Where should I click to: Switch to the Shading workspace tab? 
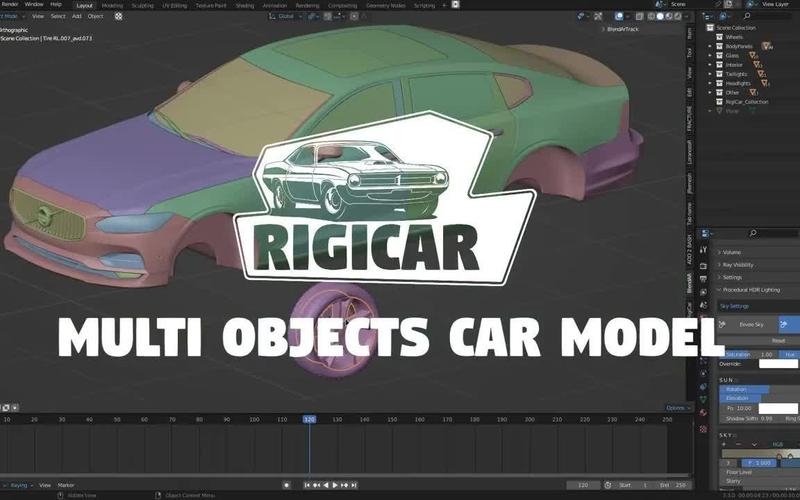click(244, 6)
